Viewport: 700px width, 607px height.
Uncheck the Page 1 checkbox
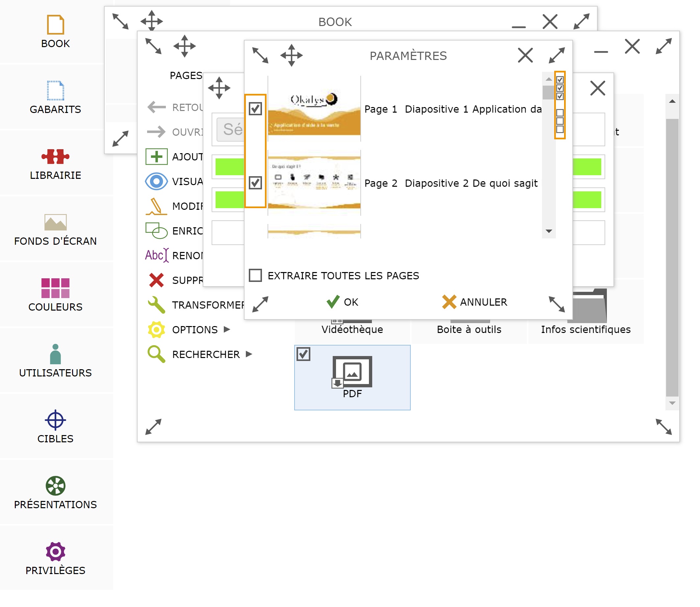(x=256, y=109)
